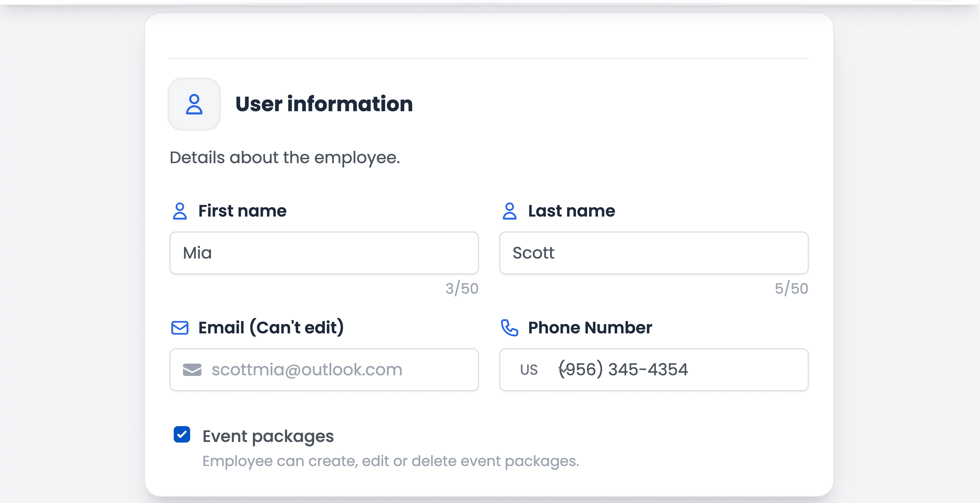
Task: Click the Event packages label text
Action: pyautogui.click(x=268, y=436)
